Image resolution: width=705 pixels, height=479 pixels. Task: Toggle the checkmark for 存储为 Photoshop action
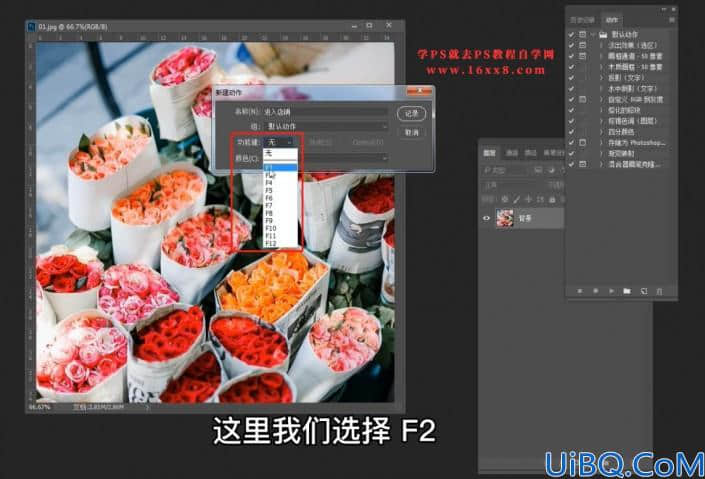point(571,143)
